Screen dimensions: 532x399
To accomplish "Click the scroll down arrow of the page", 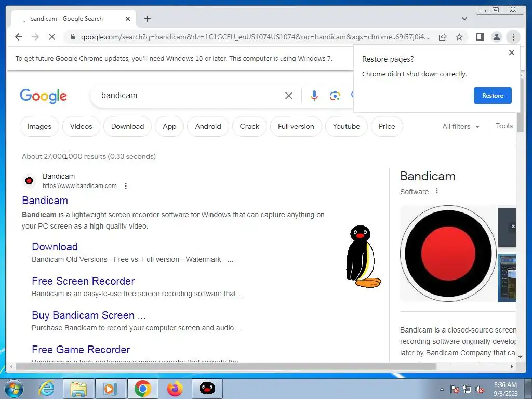I will click(520, 357).
